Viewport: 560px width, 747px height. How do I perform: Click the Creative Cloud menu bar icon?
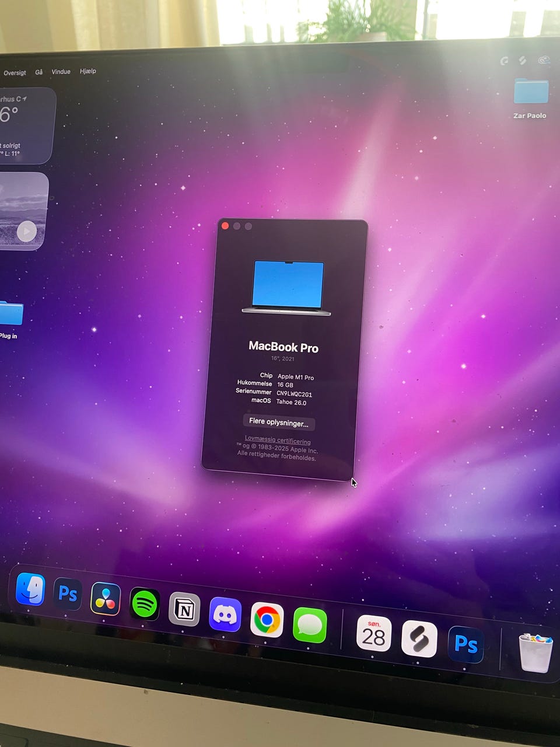pos(544,60)
